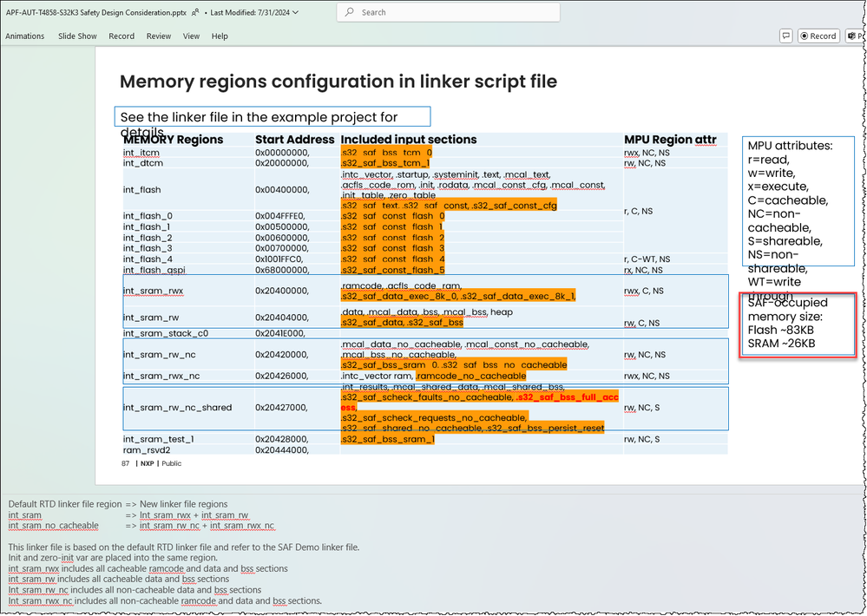Open the Slide Show tab
Screen dimensions: 867x616
coord(77,36)
